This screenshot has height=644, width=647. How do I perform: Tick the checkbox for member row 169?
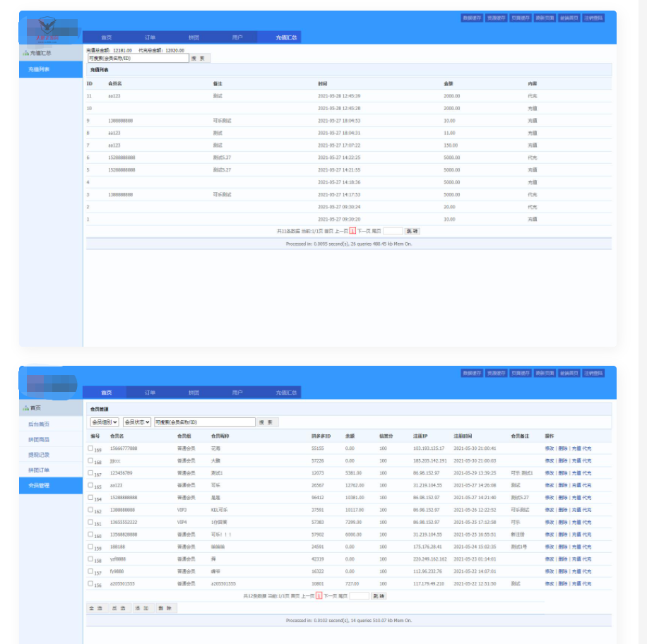[x=90, y=448]
